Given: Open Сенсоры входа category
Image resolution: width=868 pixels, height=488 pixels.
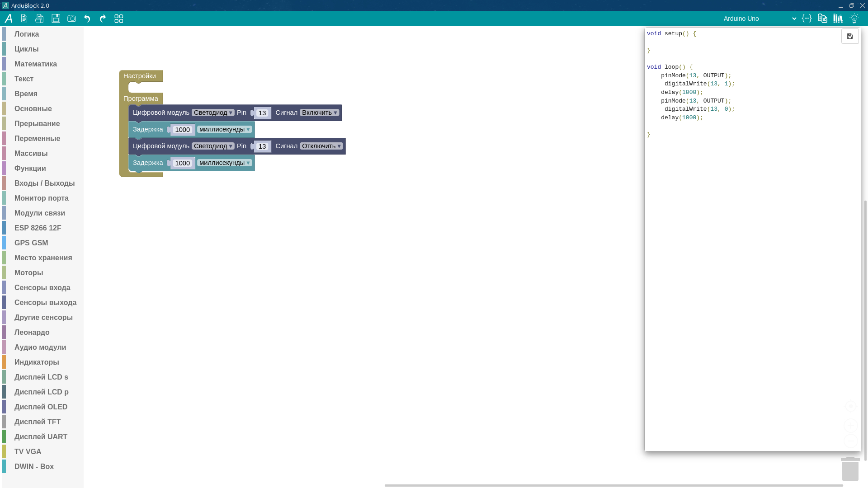Looking at the screenshot, I should (42, 287).
